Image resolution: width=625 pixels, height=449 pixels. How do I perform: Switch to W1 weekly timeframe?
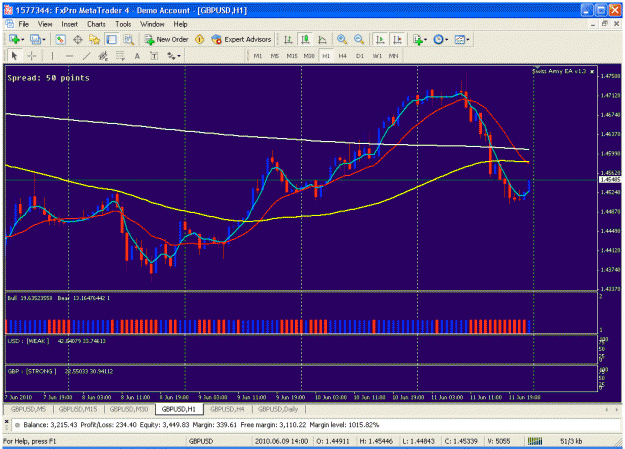(x=377, y=56)
